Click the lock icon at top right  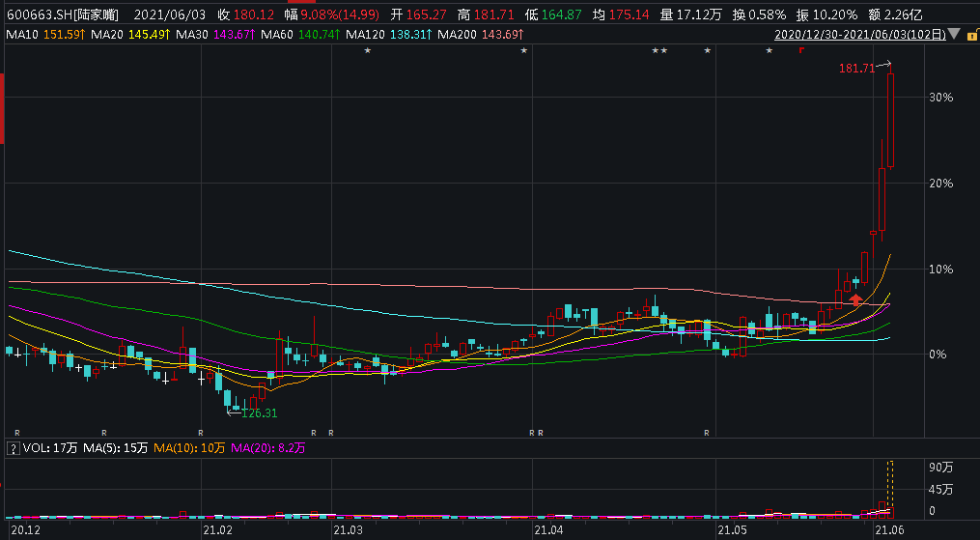click(971, 35)
